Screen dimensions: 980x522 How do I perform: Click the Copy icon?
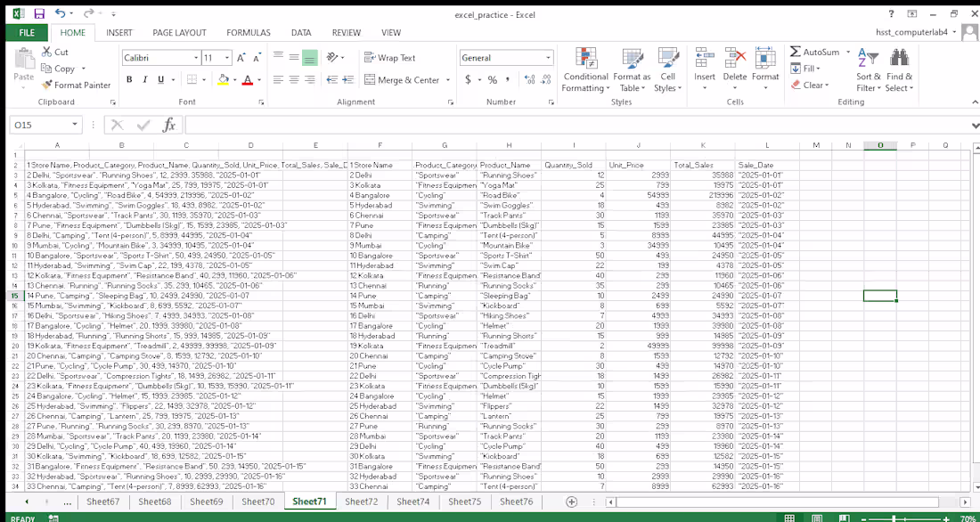(46, 68)
